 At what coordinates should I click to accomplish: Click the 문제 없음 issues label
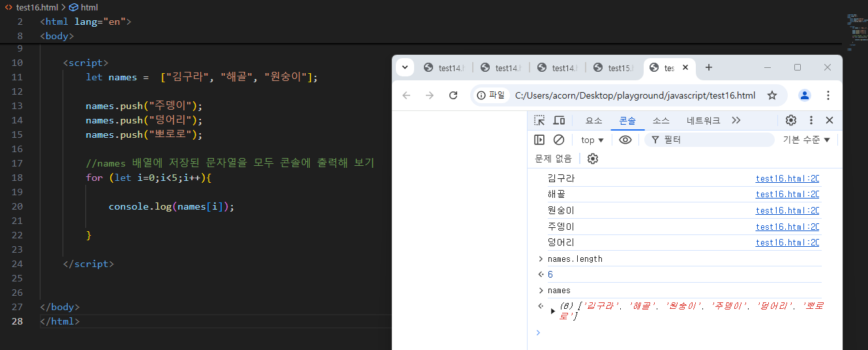coord(553,159)
